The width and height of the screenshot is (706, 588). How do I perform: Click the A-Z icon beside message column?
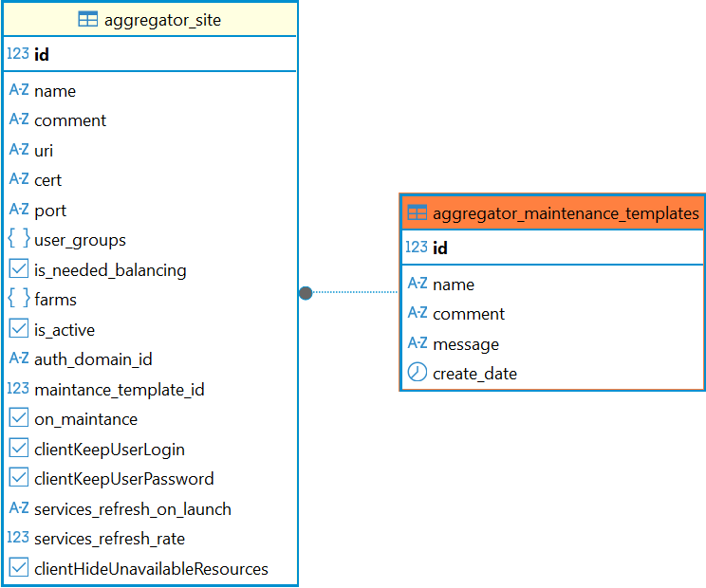[x=417, y=343]
